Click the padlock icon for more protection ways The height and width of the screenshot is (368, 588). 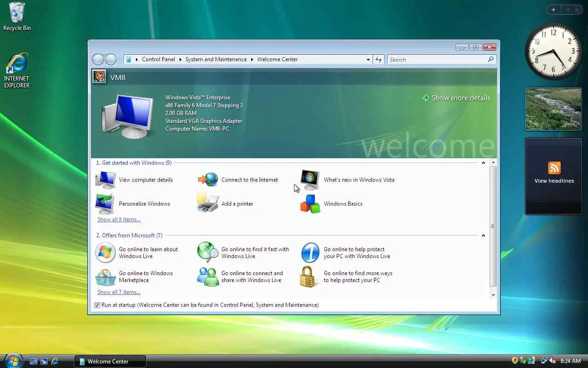[309, 277]
